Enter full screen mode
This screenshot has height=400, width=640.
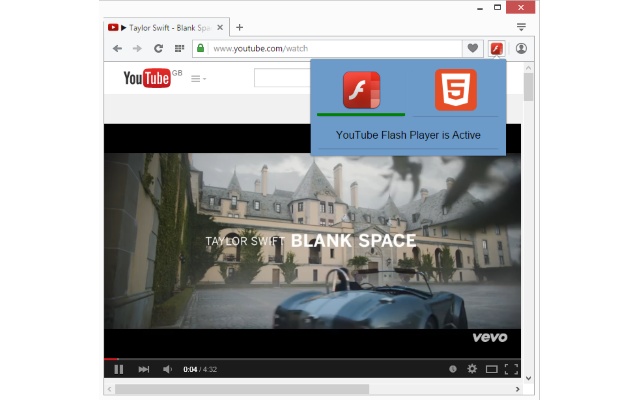point(511,369)
